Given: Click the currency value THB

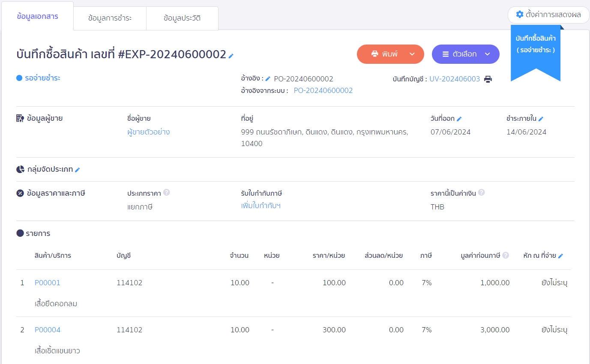Looking at the screenshot, I should pyautogui.click(x=437, y=207).
